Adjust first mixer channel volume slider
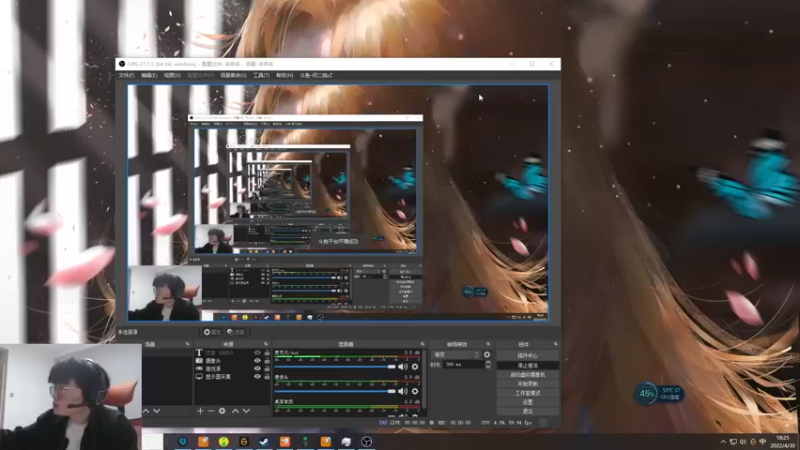 335,366
